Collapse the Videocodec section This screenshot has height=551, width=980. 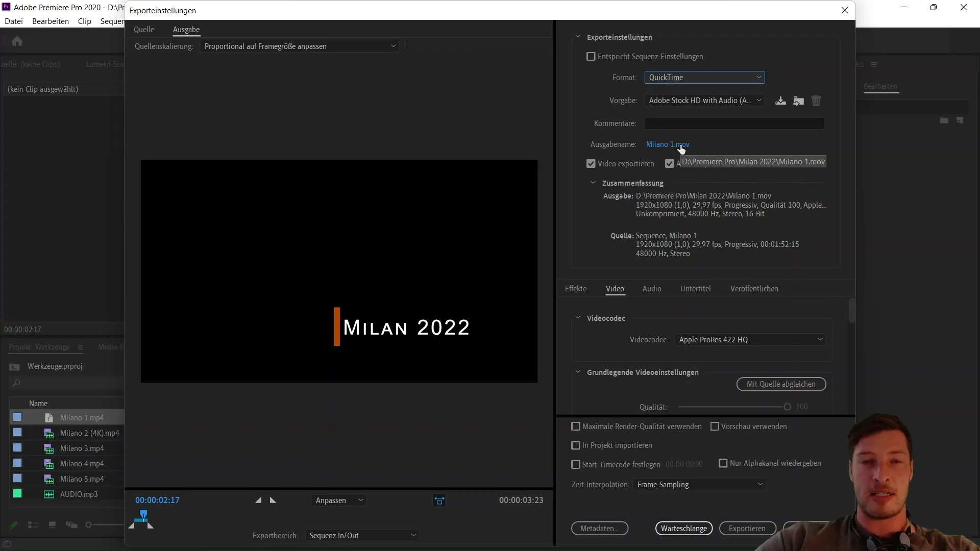pyautogui.click(x=578, y=318)
